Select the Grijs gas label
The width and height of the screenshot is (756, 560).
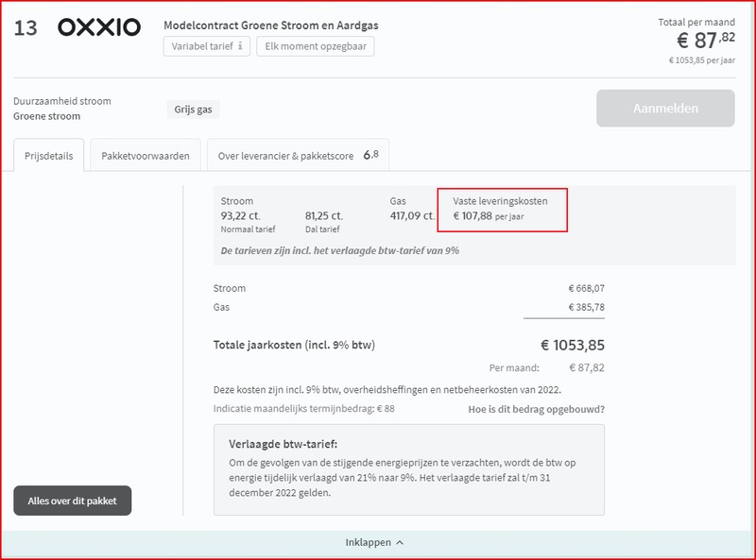click(194, 110)
